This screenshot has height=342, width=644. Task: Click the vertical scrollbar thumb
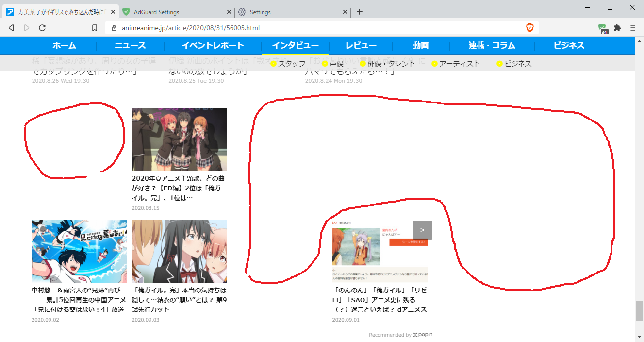coord(639,311)
